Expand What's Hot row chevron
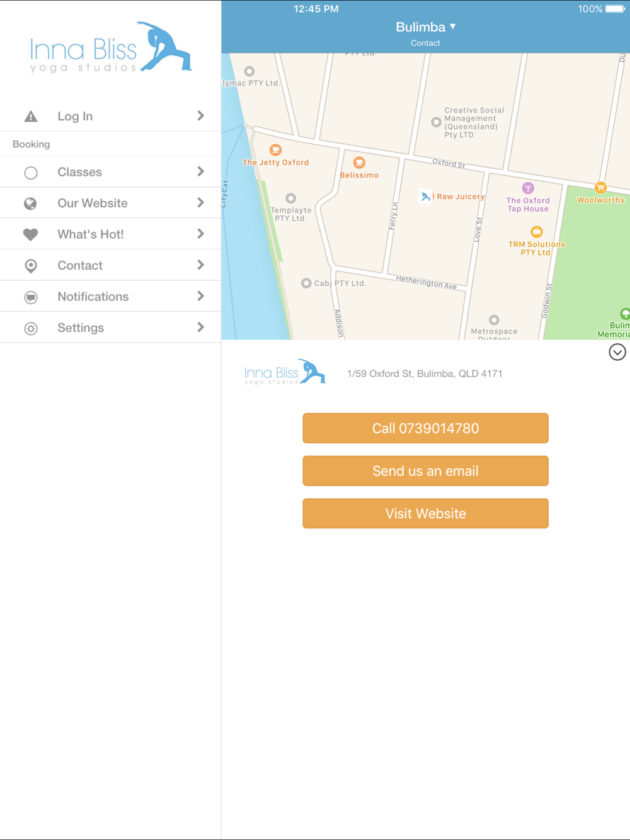Viewport: 630px width, 840px height. coord(200,234)
